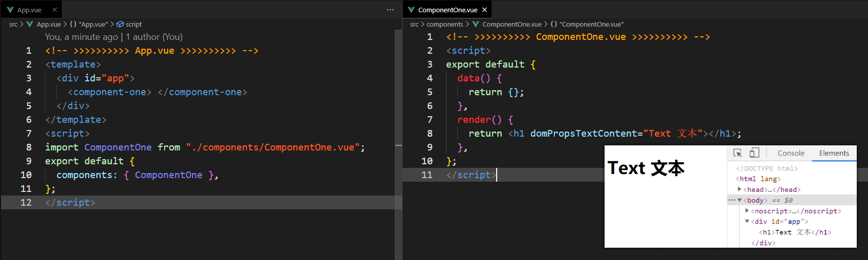The height and width of the screenshot is (260, 868).
Task: Click the script cube icon in breadcrumb
Action: pyautogui.click(x=120, y=24)
